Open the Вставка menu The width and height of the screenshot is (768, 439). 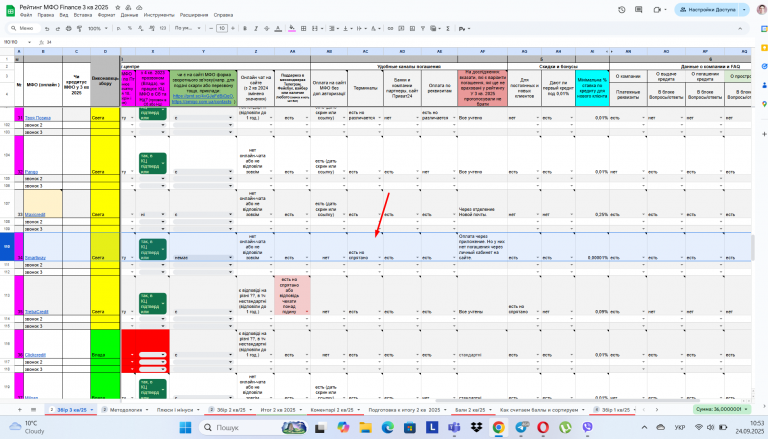tap(83, 15)
